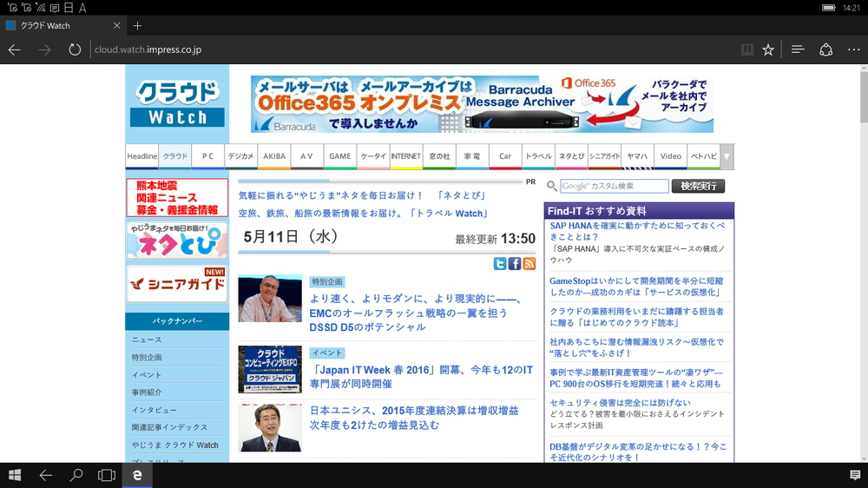Click the address bar URL
The height and width of the screenshot is (488, 868).
pyautogui.click(x=148, y=49)
